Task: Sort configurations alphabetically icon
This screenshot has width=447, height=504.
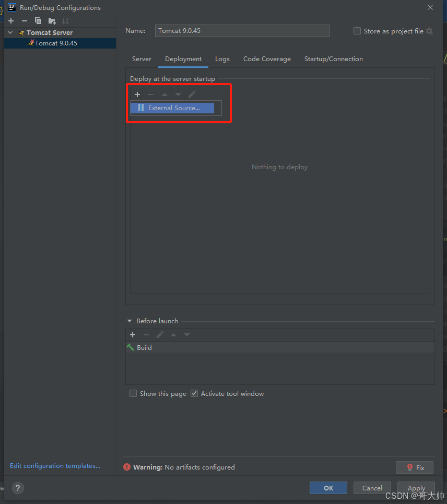Action: [x=65, y=21]
